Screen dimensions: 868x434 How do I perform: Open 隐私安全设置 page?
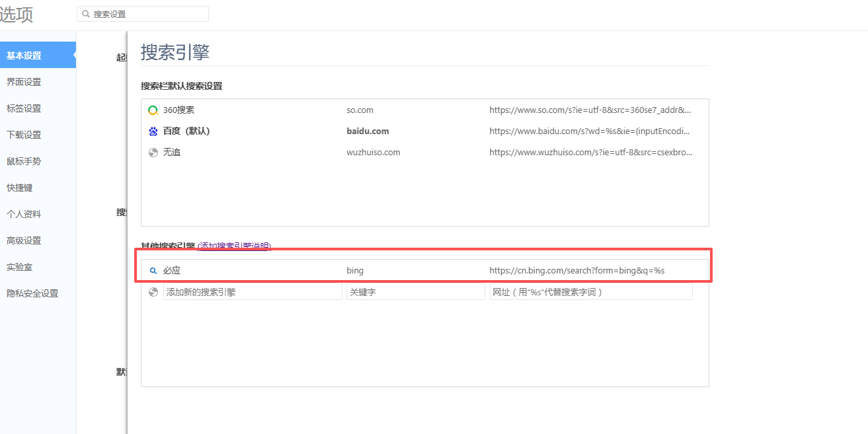tap(32, 293)
